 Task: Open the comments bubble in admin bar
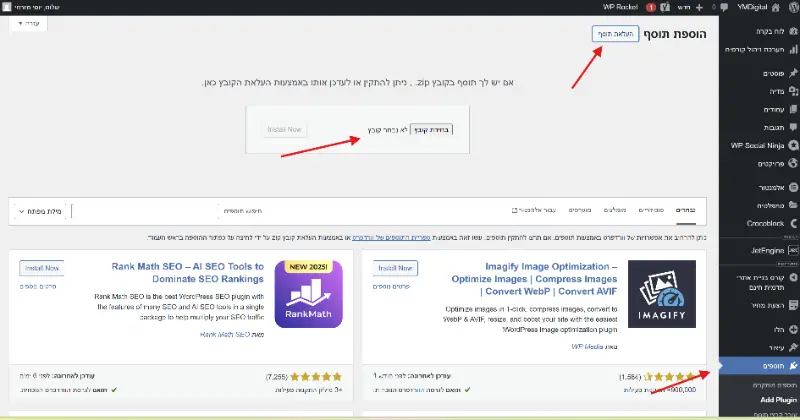[x=724, y=7]
